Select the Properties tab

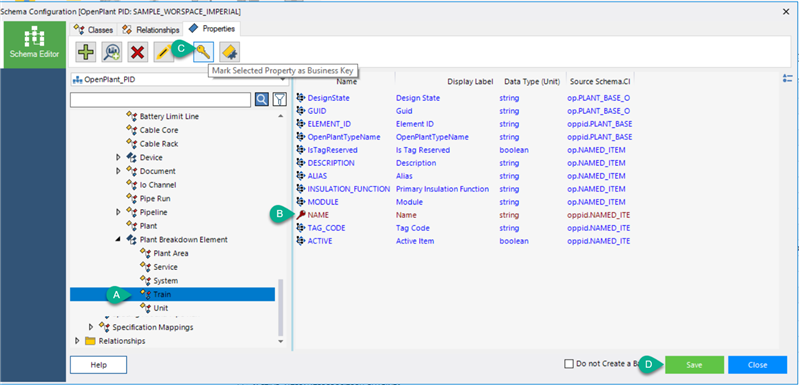click(212, 29)
